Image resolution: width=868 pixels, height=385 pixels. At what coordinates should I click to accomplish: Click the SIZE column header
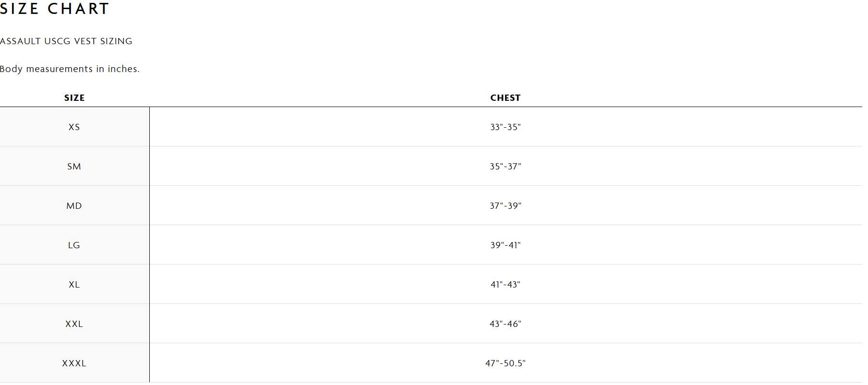pos(74,98)
